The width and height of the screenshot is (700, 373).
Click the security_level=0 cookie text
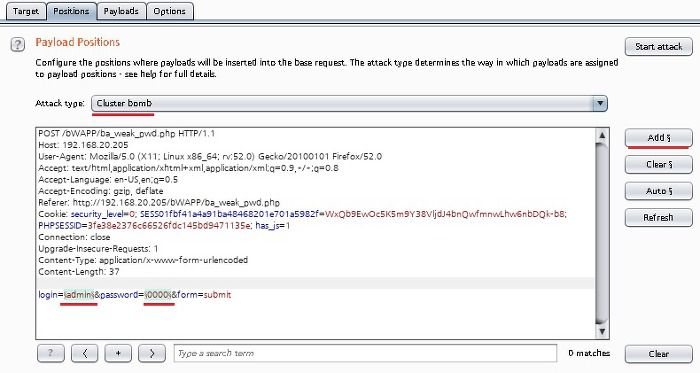103,214
